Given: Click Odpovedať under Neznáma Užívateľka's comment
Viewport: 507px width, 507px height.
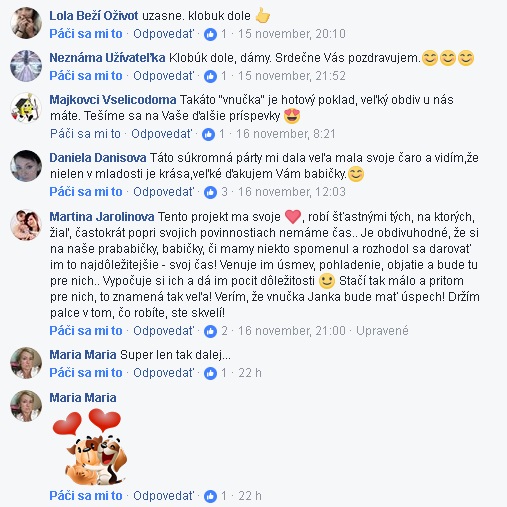Looking at the screenshot, I should point(163,76).
